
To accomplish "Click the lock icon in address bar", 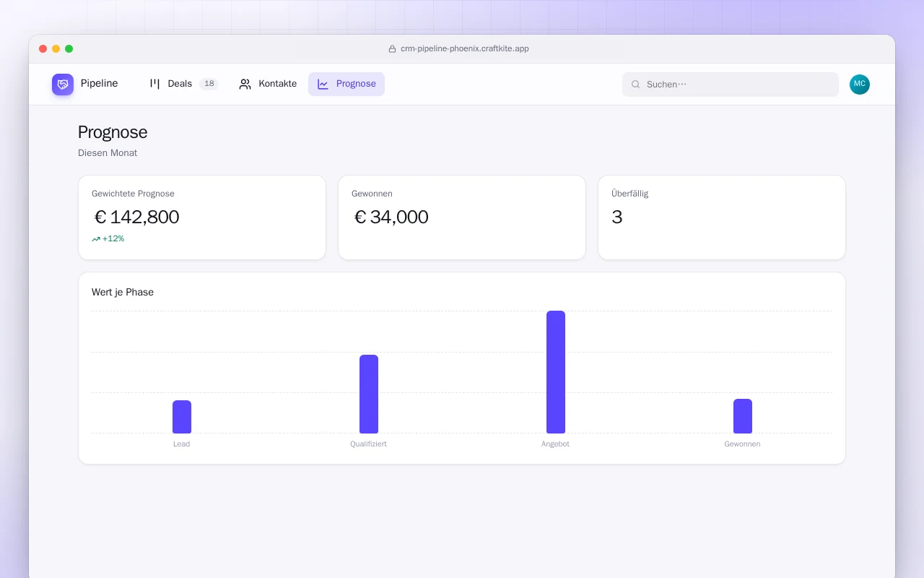I will [x=393, y=49].
